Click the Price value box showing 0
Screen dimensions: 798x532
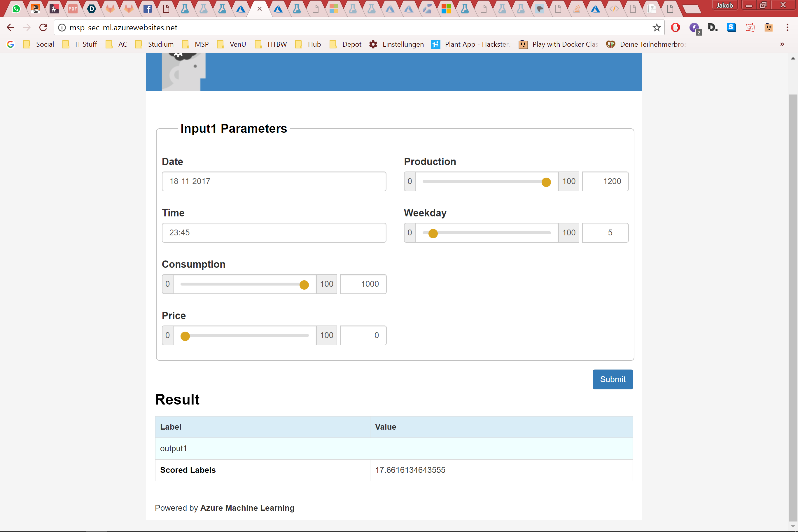point(363,335)
